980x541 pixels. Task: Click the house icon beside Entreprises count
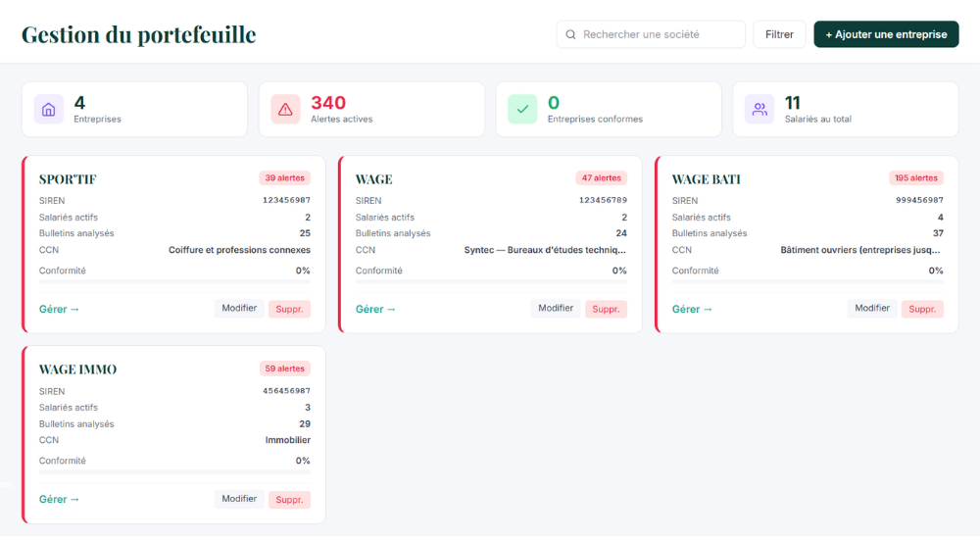pos(49,110)
